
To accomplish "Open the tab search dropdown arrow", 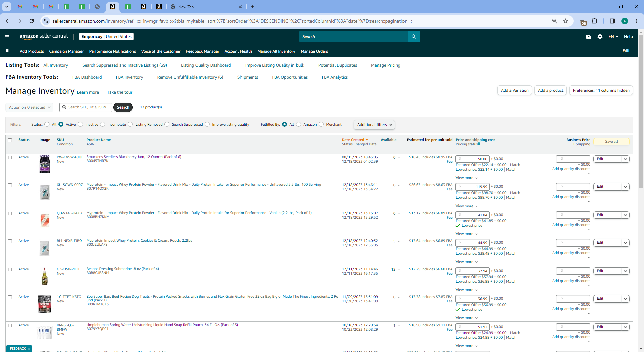I will [7, 7].
